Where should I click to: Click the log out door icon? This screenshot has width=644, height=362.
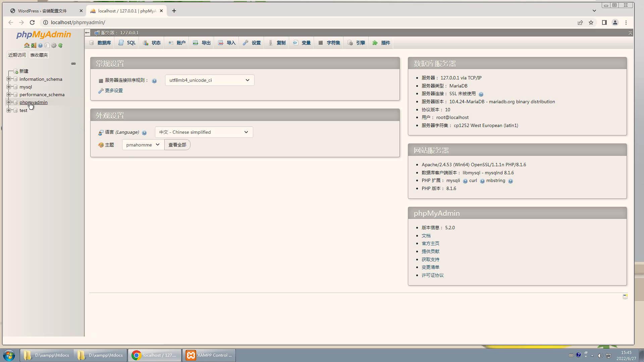(x=34, y=45)
